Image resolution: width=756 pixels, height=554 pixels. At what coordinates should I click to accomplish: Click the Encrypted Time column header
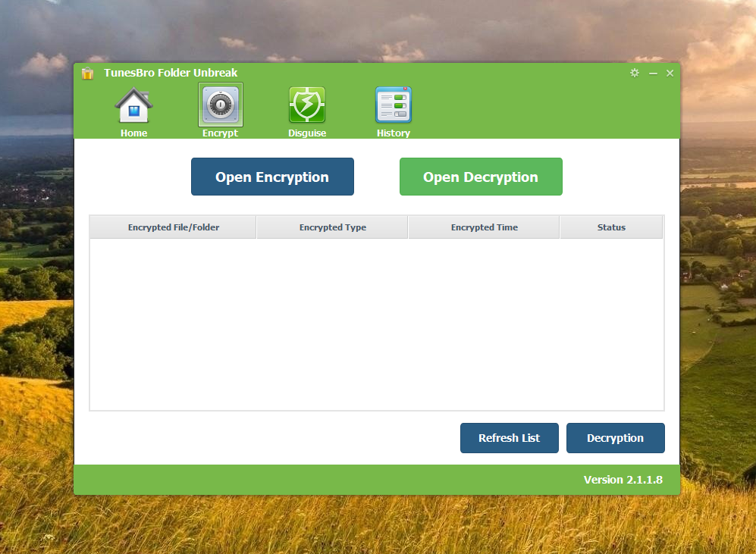(x=484, y=227)
